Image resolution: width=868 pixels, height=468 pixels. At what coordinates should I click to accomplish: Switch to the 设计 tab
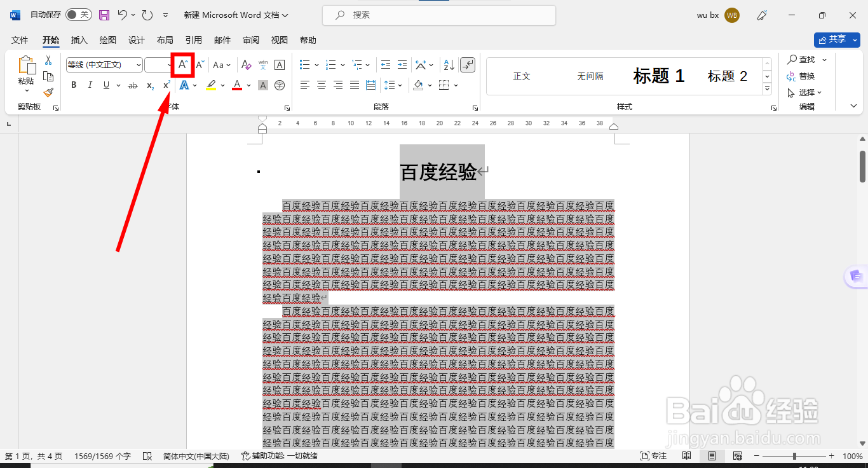[x=137, y=40]
